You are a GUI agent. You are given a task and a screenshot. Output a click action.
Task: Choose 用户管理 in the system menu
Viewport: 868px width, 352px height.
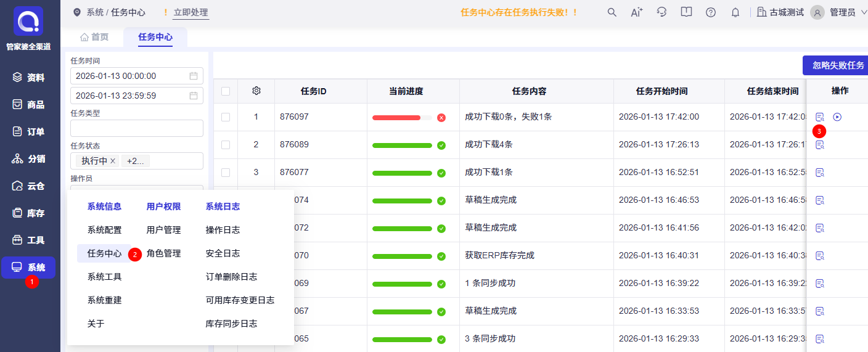click(163, 230)
